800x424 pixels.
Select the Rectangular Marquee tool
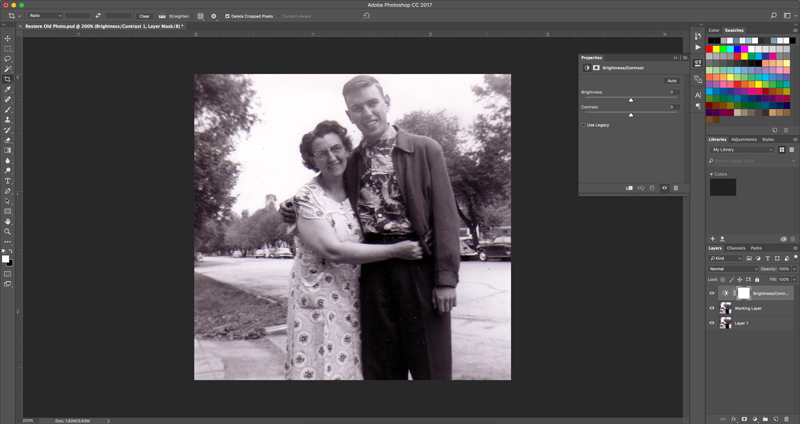(x=8, y=49)
